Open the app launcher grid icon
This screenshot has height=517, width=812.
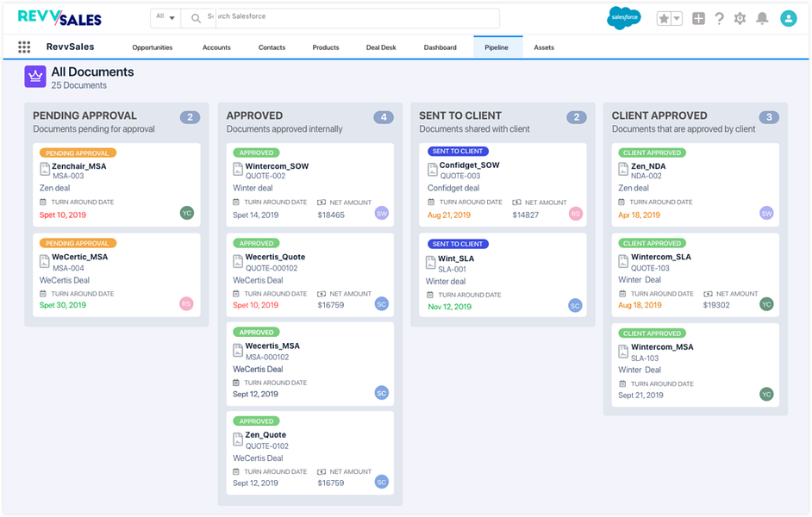point(24,47)
